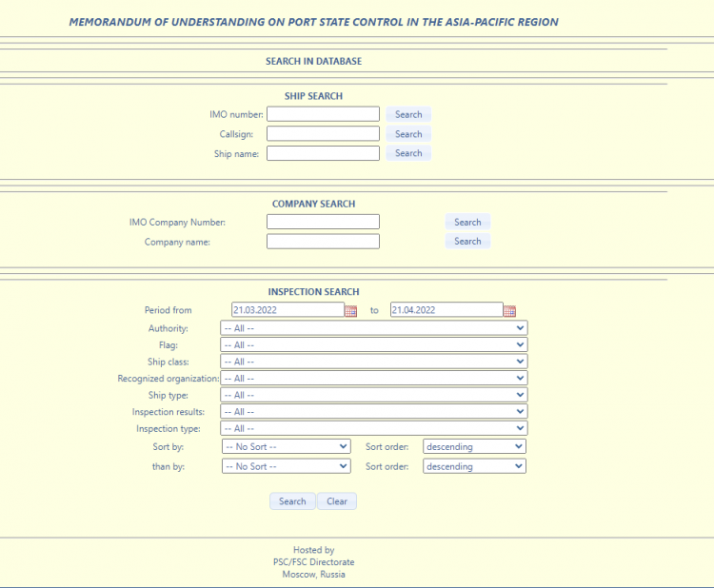Search by IMO number

(408, 114)
